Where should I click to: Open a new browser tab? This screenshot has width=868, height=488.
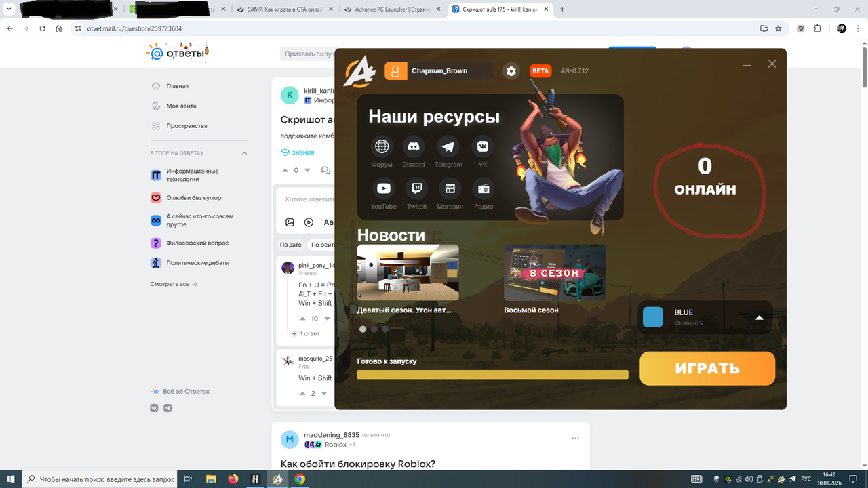pos(562,9)
